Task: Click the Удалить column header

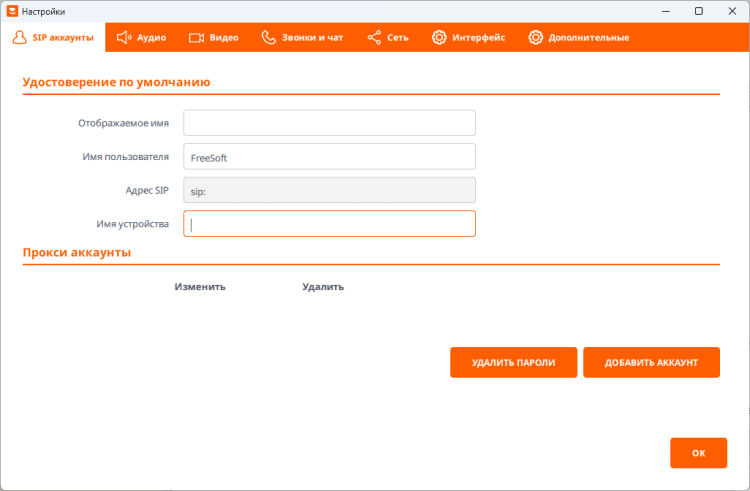Action: [323, 287]
